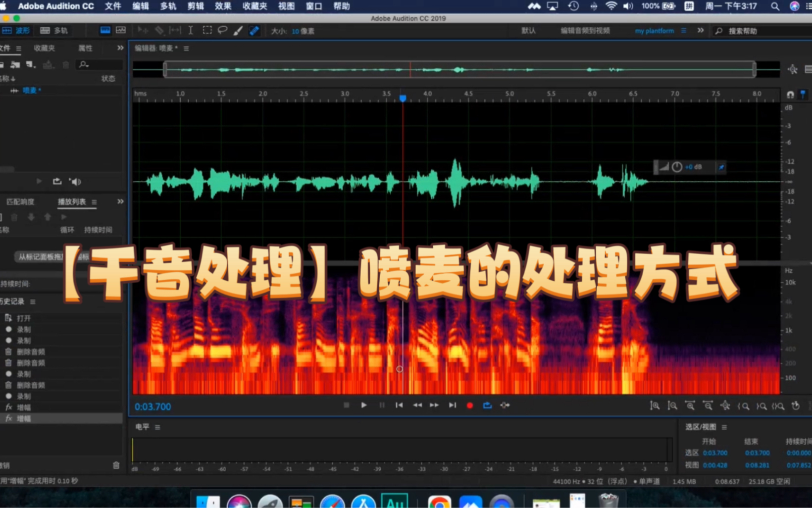Open the 历史记录 panel menu
Viewport: 812px width, 508px height.
[33, 302]
